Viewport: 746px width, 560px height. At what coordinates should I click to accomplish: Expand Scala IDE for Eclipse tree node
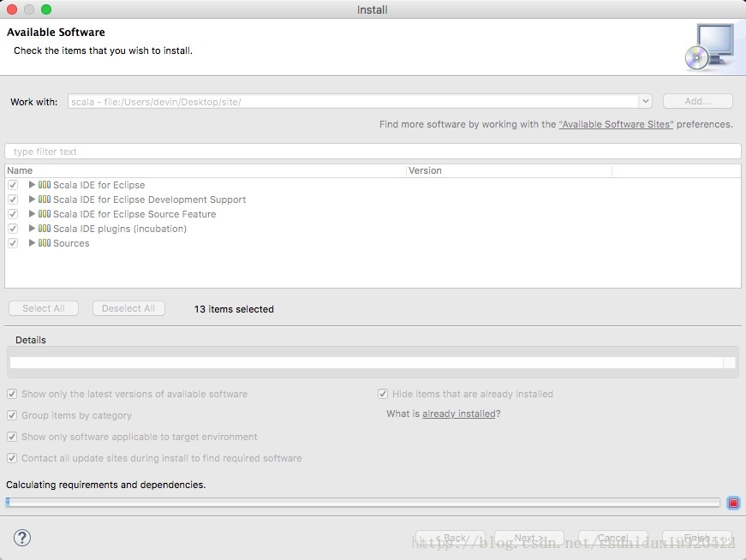pos(32,185)
